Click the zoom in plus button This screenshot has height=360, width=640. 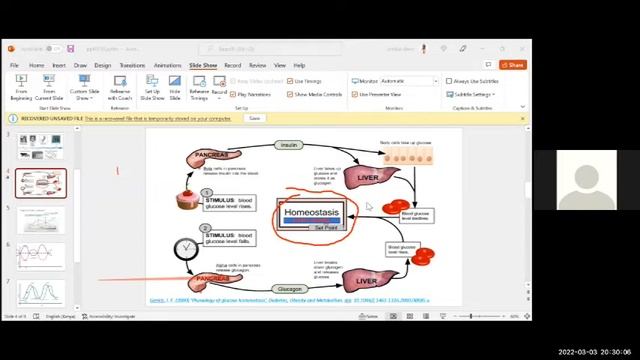pos(504,316)
